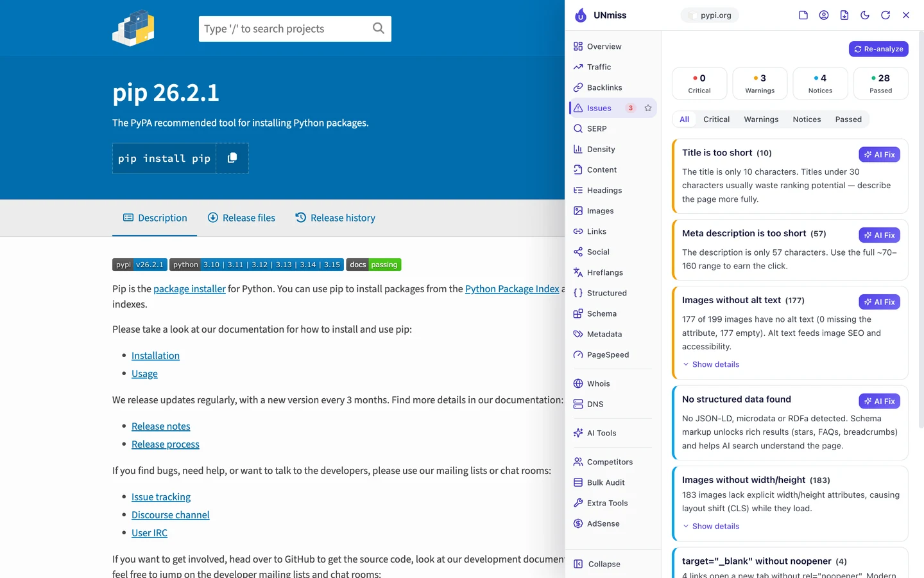The image size is (924, 578).
Task: Open the Social section
Action: [x=613, y=252]
